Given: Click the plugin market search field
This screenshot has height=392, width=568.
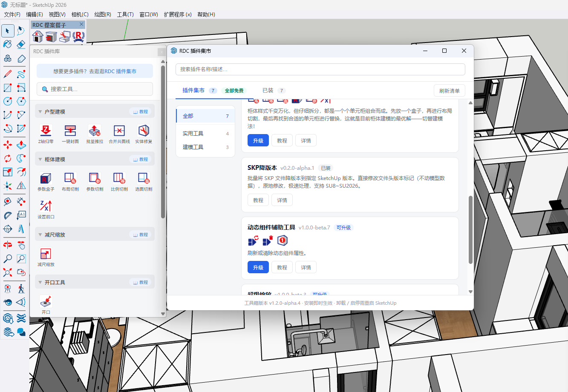Looking at the screenshot, I should tap(320, 69).
